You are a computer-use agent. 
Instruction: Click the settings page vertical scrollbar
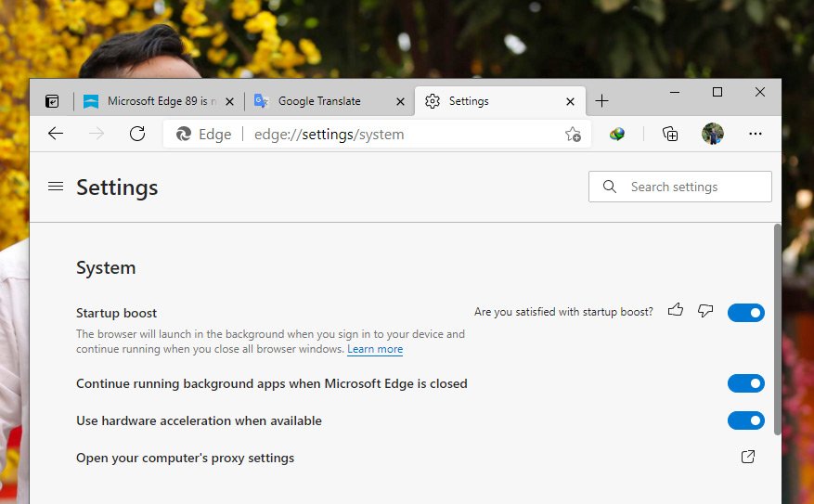777,330
